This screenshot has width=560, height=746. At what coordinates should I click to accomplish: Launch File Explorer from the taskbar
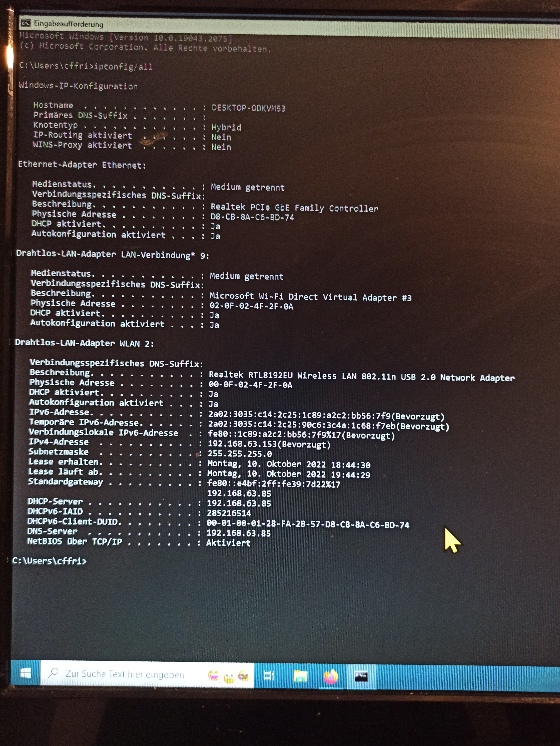300,676
